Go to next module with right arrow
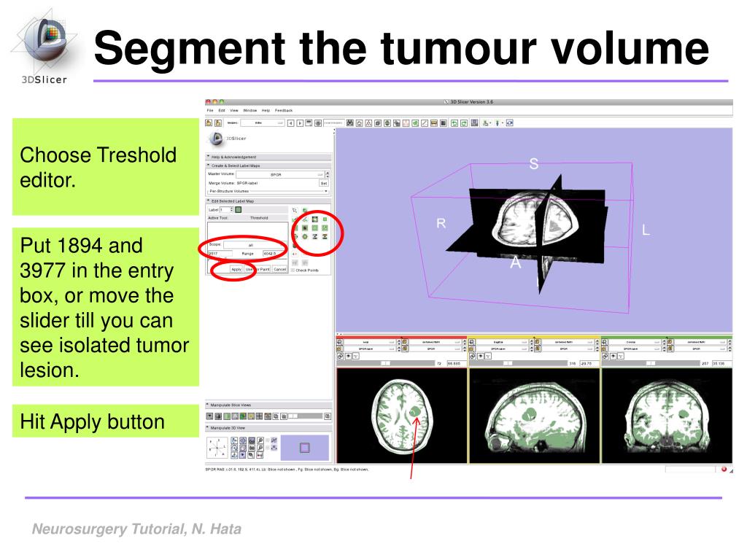This screenshot has height=560, width=747. pyautogui.click(x=300, y=122)
